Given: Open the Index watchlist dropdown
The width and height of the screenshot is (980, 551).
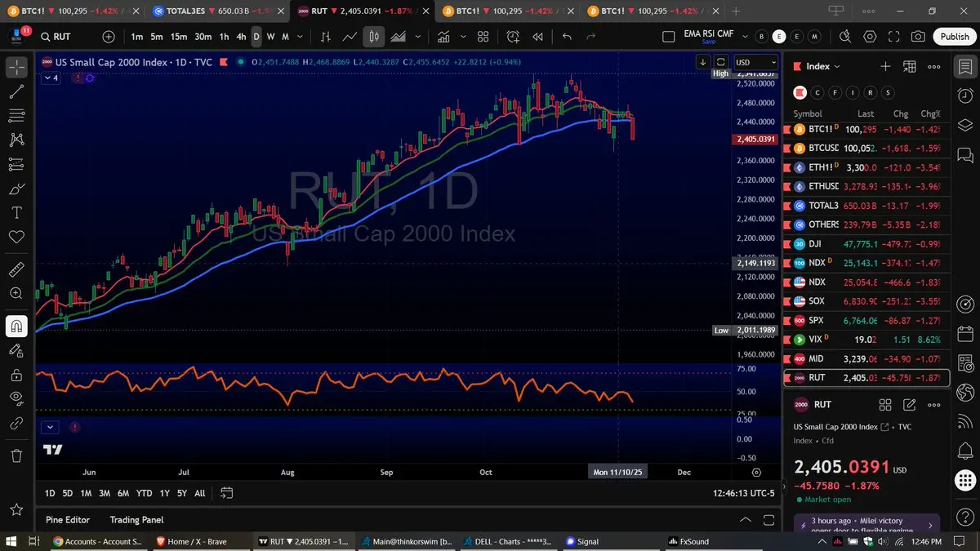Looking at the screenshot, I should pos(823,66).
